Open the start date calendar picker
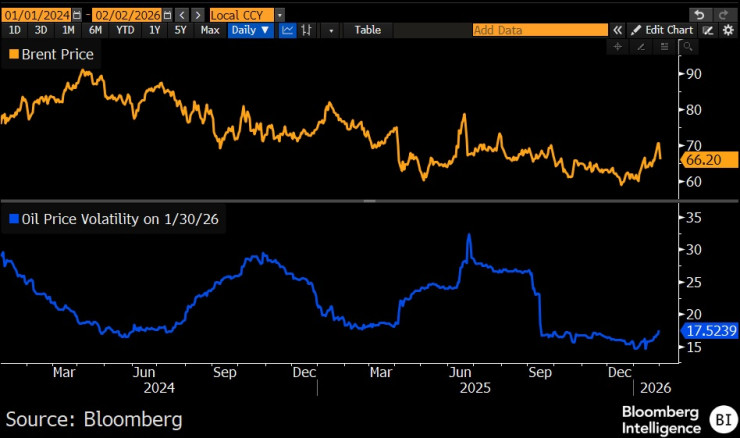The width and height of the screenshot is (740, 438). point(76,15)
